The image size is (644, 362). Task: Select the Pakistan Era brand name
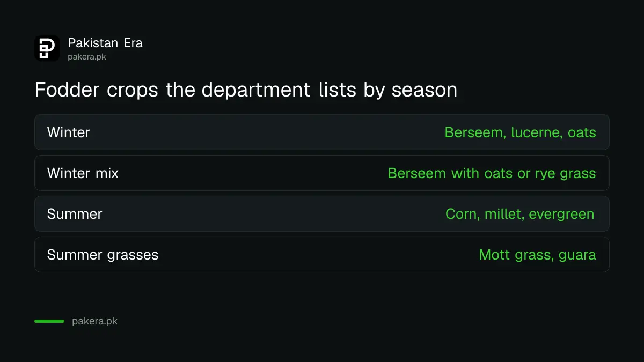(x=105, y=43)
